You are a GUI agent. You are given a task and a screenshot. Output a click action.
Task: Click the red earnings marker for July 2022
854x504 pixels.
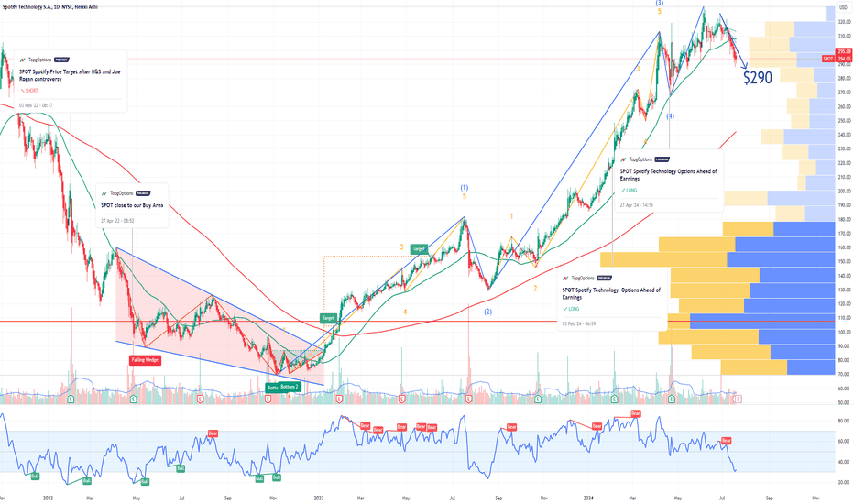pos(201,400)
